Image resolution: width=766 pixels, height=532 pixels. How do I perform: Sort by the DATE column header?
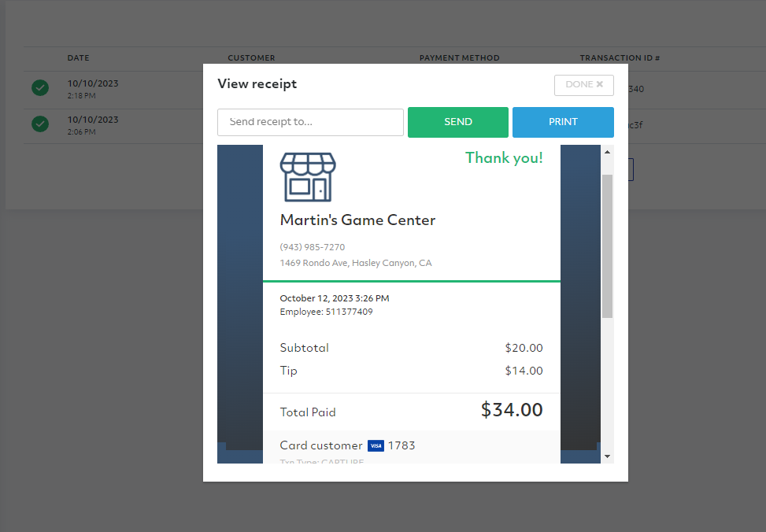[78, 58]
